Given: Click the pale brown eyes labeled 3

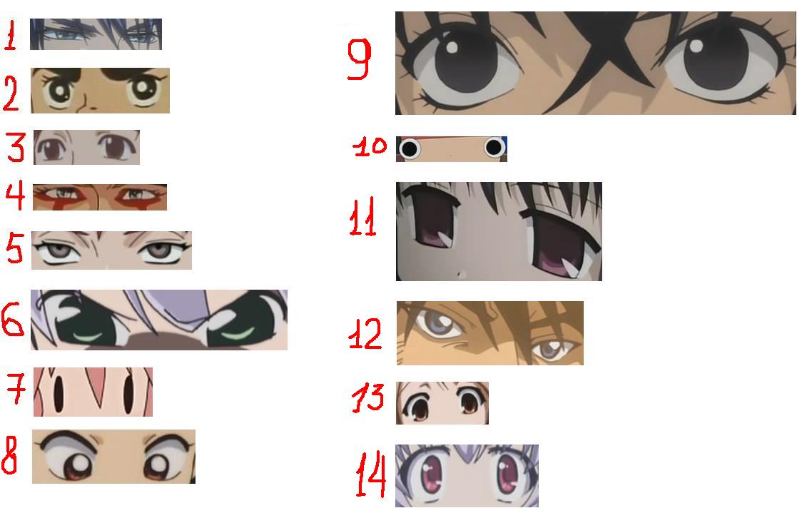Looking at the screenshot, I should pos(86,147).
